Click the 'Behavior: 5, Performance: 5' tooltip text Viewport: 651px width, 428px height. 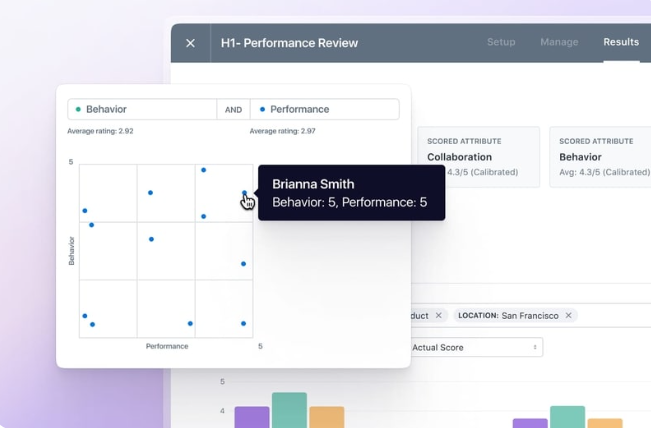coord(350,202)
